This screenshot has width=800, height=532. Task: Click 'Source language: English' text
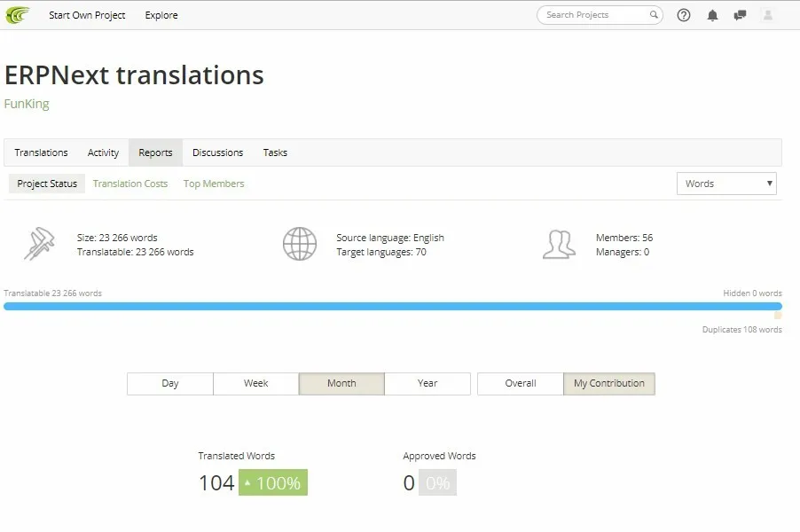[x=390, y=238]
